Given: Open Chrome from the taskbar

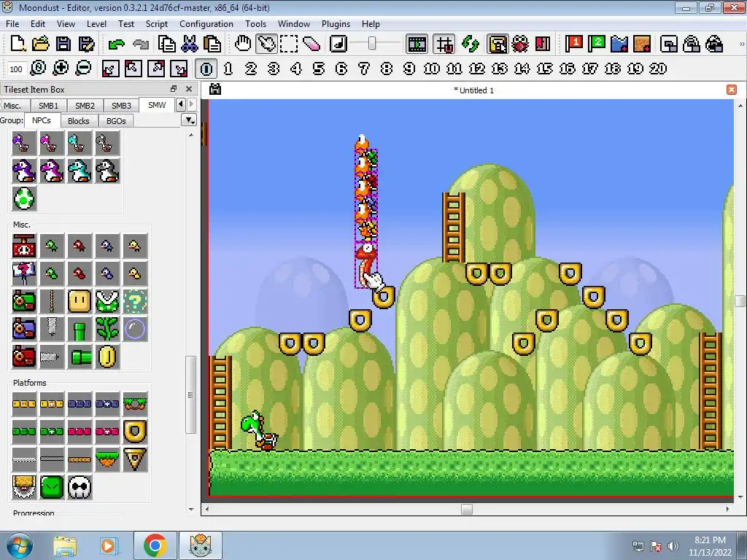Looking at the screenshot, I should pyautogui.click(x=155, y=545).
